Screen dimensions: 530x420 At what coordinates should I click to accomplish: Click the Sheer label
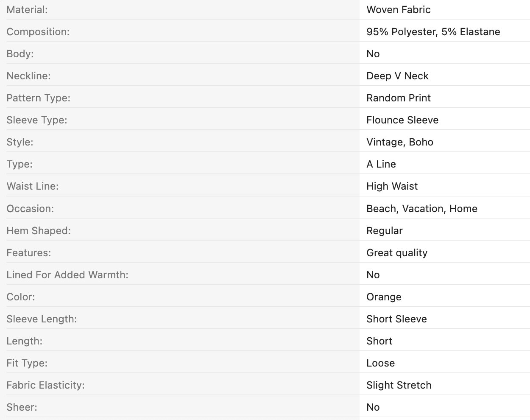(x=22, y=407)
